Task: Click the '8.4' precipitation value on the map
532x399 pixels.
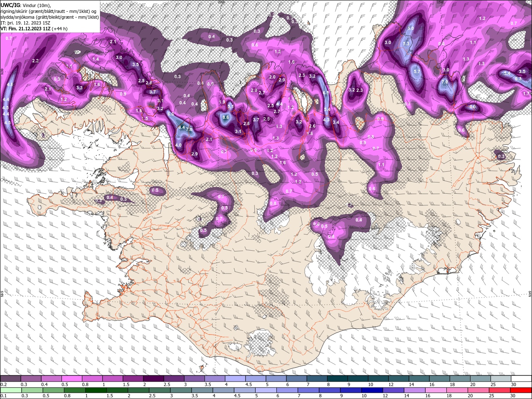Action: [181, 127]
